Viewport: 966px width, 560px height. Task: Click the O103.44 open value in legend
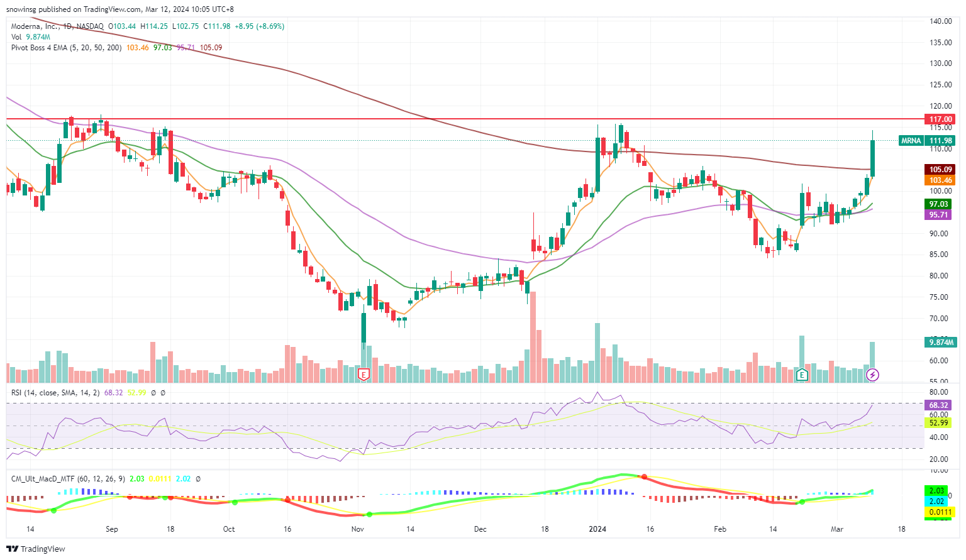coord(122,26)
